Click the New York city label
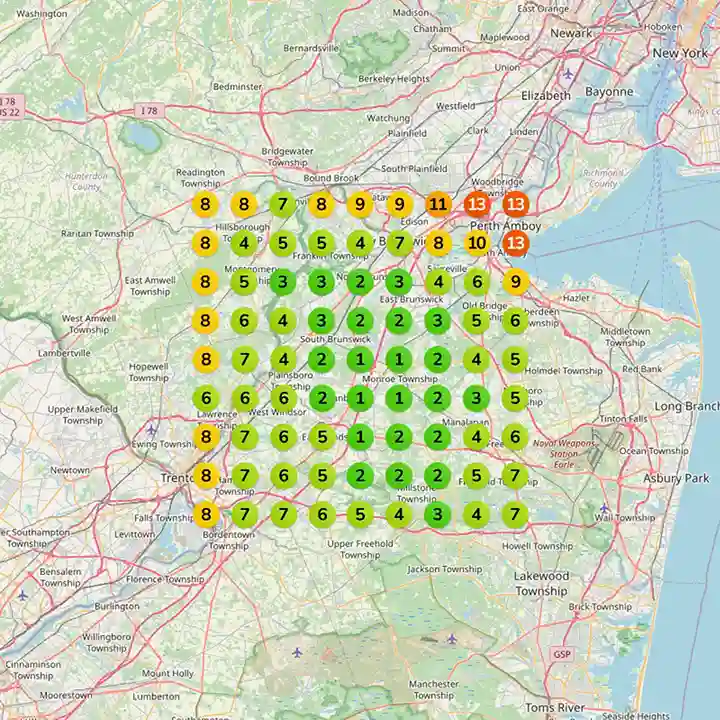The height and width of the screenshot is (720, 720). point(680,52)
